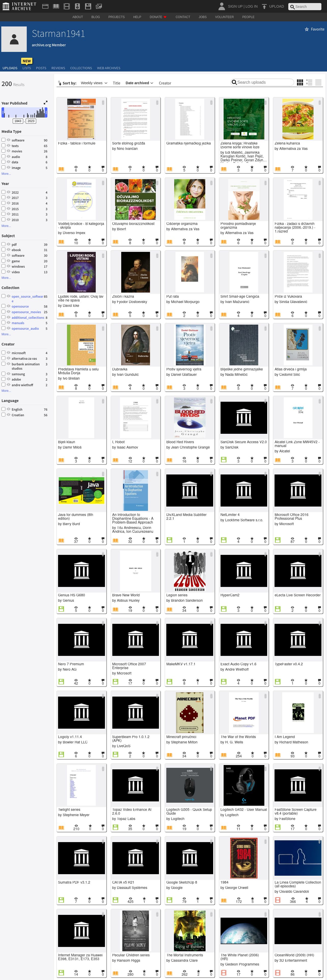Check the 2022 year checkbox
The image size is (327, 980).
(x=3, y=192)
